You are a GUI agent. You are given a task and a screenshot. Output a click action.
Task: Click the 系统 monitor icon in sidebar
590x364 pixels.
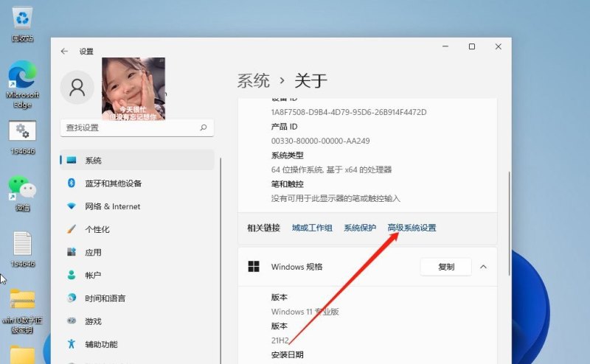(x=72, y=160)
